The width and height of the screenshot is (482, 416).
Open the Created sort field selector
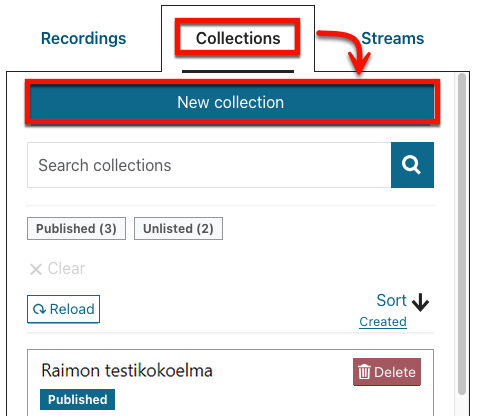[383, 322]
